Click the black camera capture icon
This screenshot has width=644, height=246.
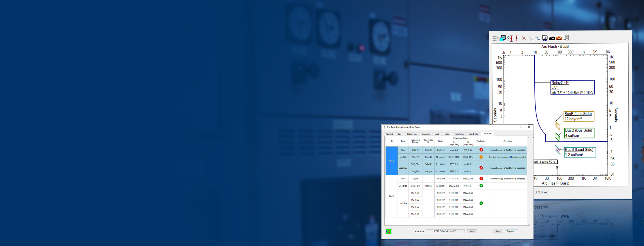[x=552, y=38]
